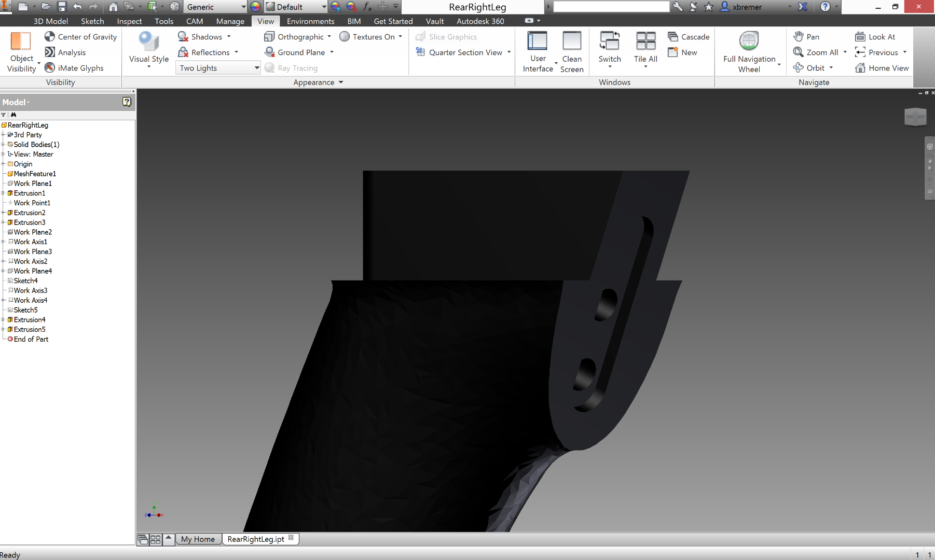Viewport: 935px width, 560px height.
Task: Expand the Appearance panel
Action: click(x=318, y=82)
